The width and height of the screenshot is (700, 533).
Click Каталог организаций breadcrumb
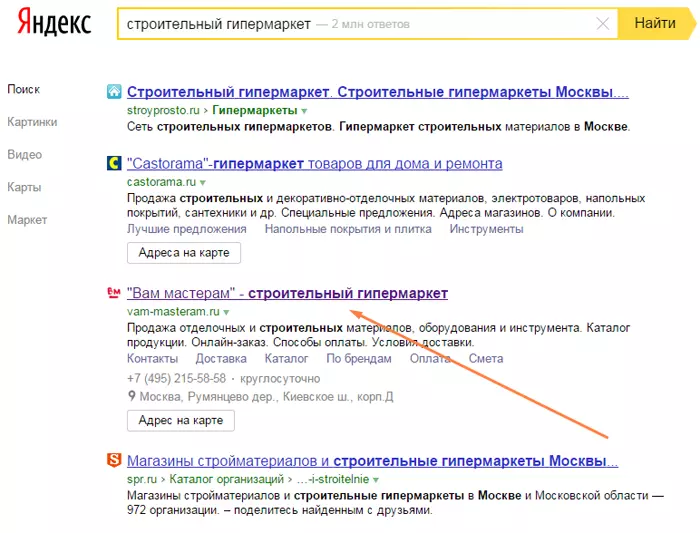coord(226,479)
